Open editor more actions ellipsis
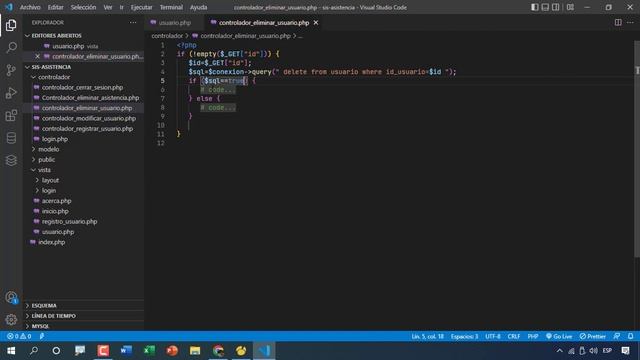The width and height of the screenshot is (640, 360). tap(630, 22)
